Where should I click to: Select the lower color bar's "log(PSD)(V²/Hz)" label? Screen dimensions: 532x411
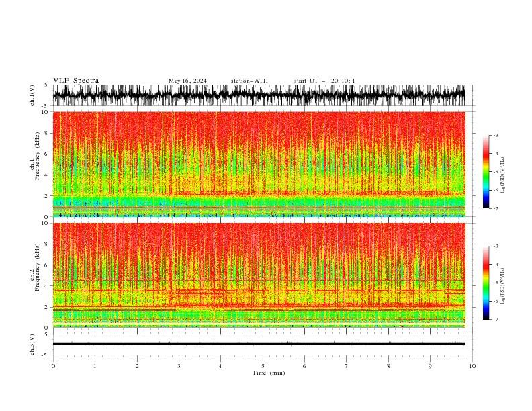pos(503,286)
